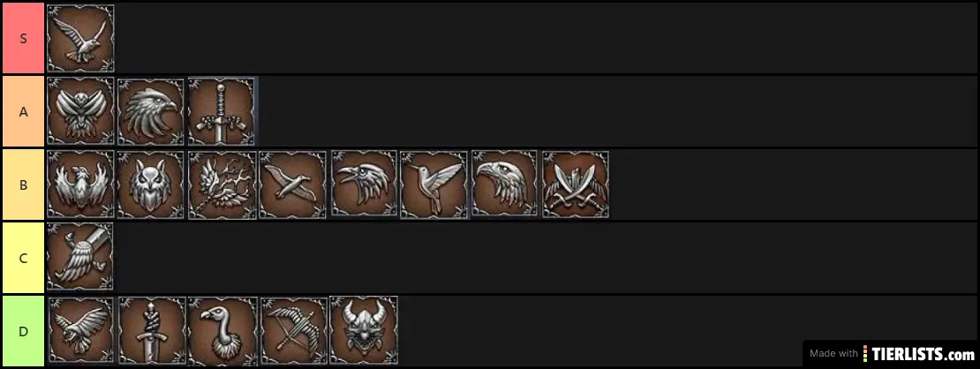Click the horned demon mask icon
The image size is (980, 369).
(364, 330)
